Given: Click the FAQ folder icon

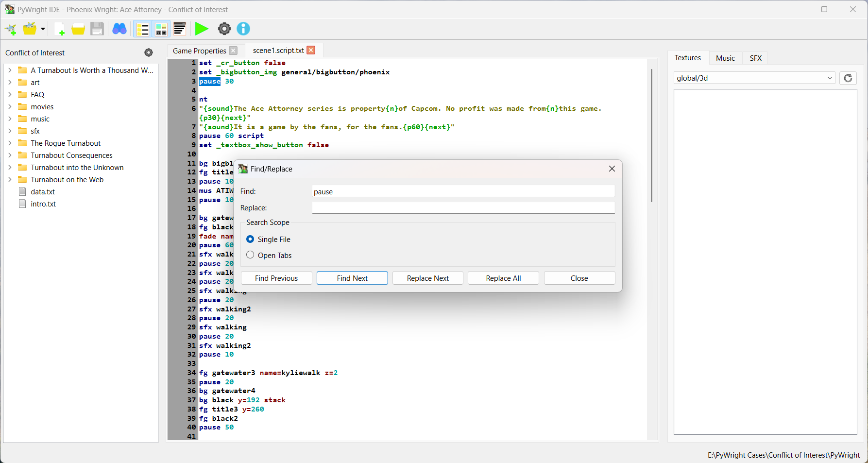Looking at the screenshot, I should pyautogui.click(x=22, y=94).
